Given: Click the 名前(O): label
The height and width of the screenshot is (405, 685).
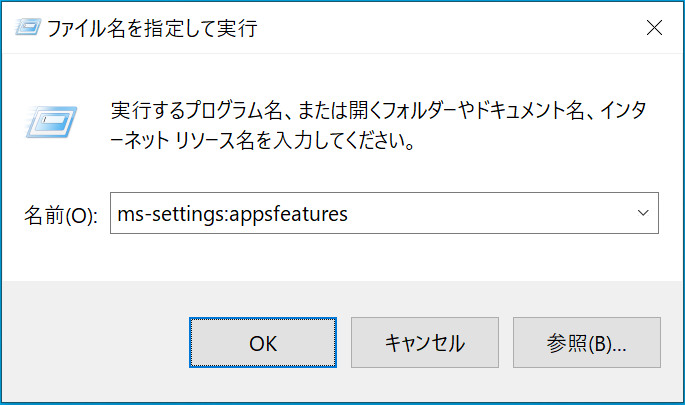Looking at the screenshot, I should 61,215.
